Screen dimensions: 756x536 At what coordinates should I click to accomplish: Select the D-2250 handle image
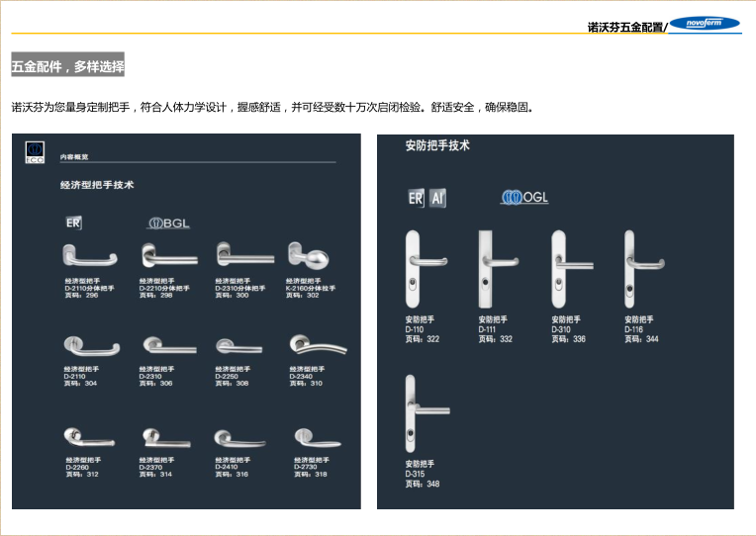[239, 346]
